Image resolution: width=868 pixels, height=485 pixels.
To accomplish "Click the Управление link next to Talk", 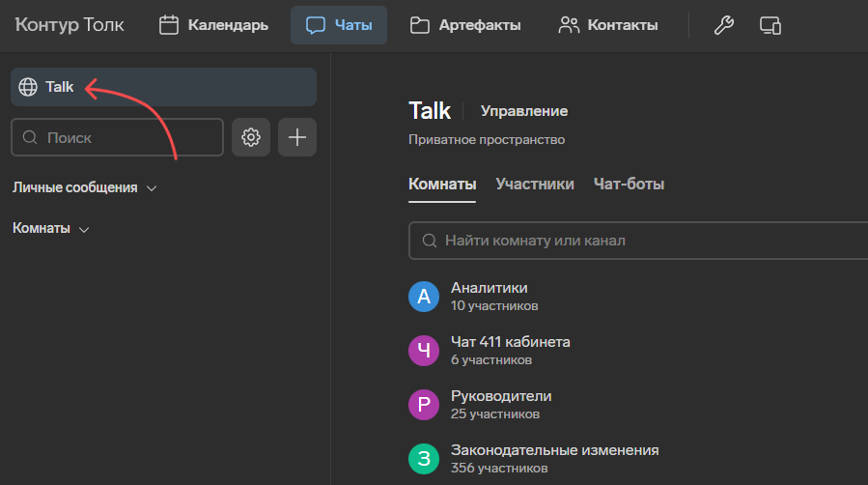I will (524, 111).
